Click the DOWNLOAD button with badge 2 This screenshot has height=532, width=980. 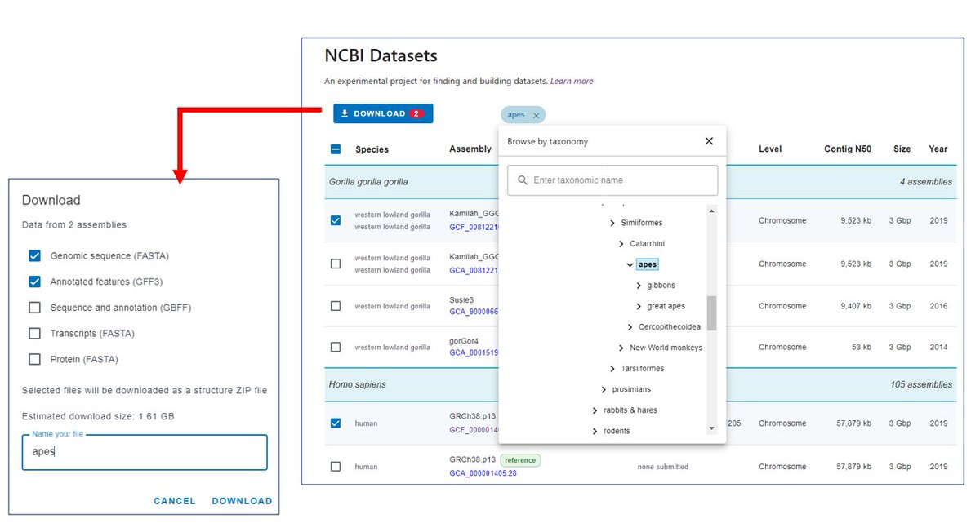pos(383,113)
